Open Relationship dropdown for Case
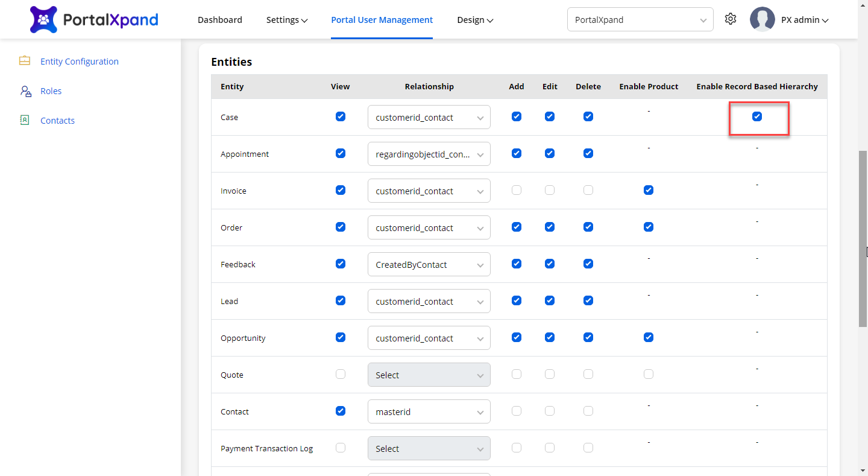 (429, 117)
